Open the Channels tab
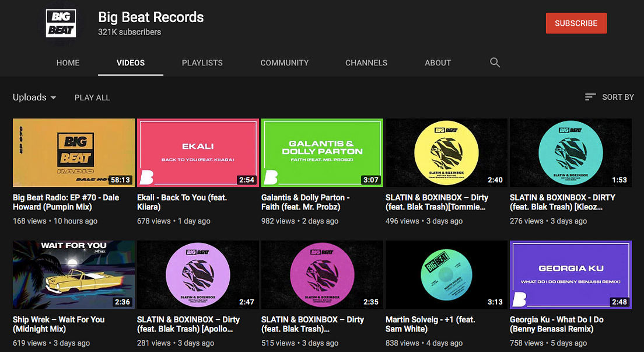The image size is (644, 352). coord(366,63)
